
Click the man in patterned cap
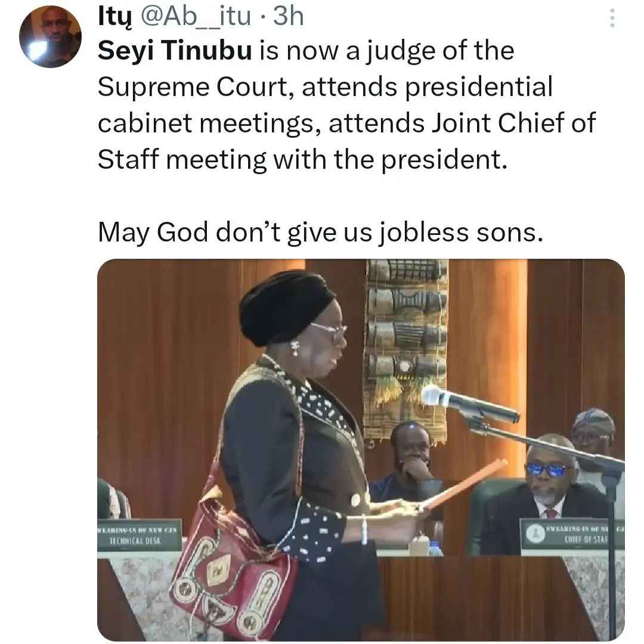click(595, 435)
